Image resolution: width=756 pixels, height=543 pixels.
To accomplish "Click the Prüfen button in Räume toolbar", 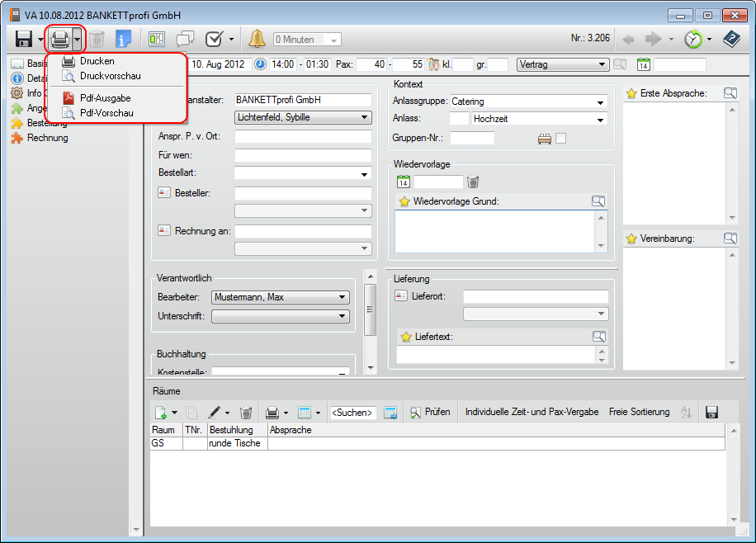I will (430, 412).
